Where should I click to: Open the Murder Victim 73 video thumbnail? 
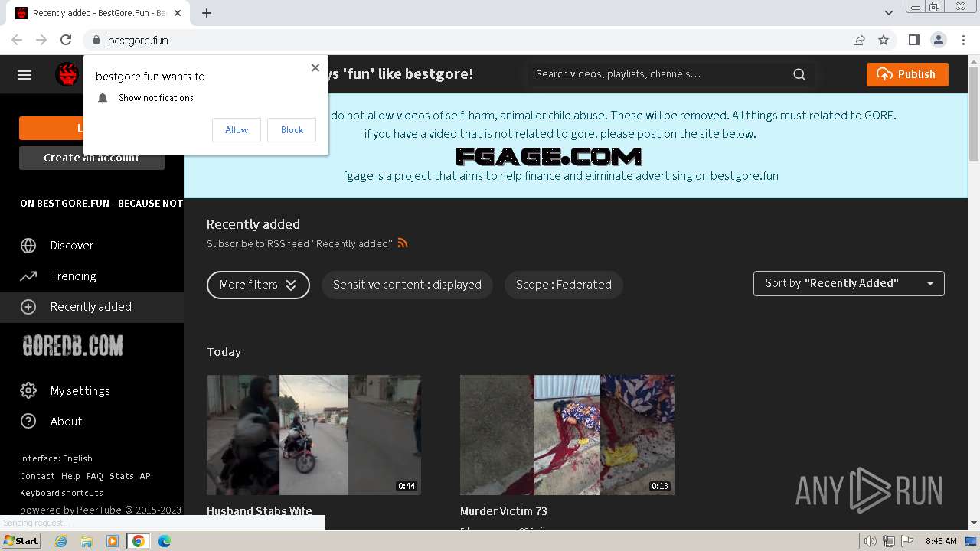[567, 435]
